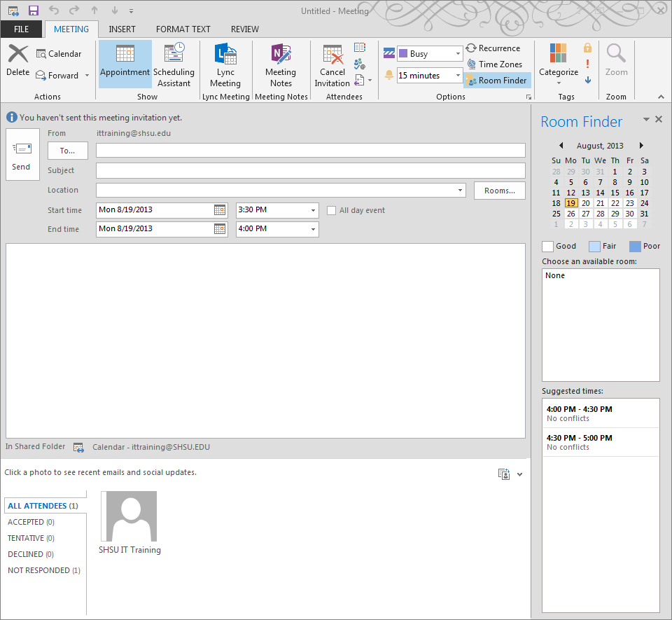
Task: Open the End time date picker calendar icon
Action: (x=219, y=229)
